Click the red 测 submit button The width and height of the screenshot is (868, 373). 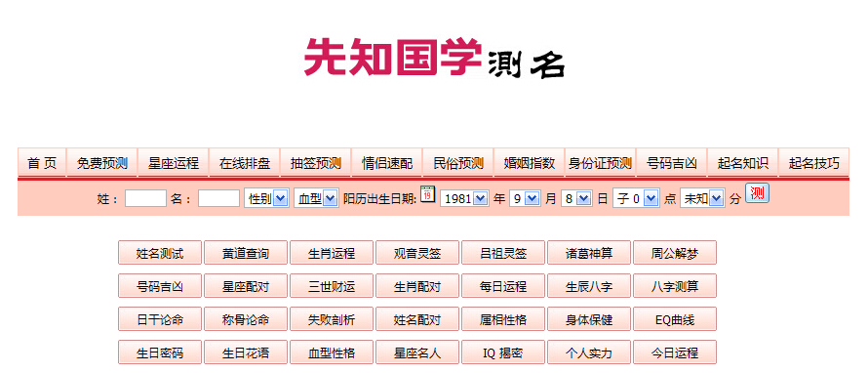[757, 193]
